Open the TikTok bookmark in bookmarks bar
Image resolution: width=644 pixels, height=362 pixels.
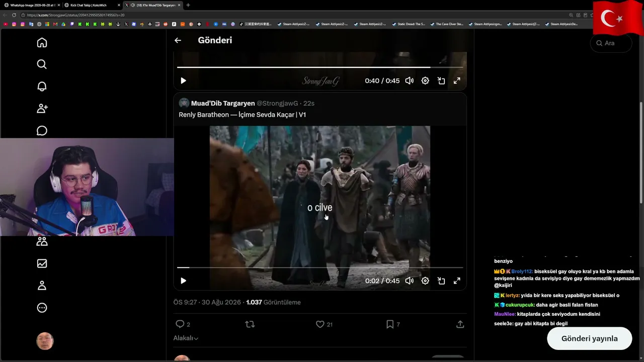point(255,24)
